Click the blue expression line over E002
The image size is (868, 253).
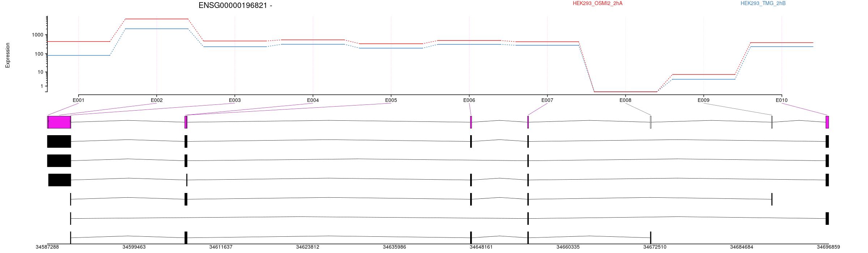click(157, 29)
